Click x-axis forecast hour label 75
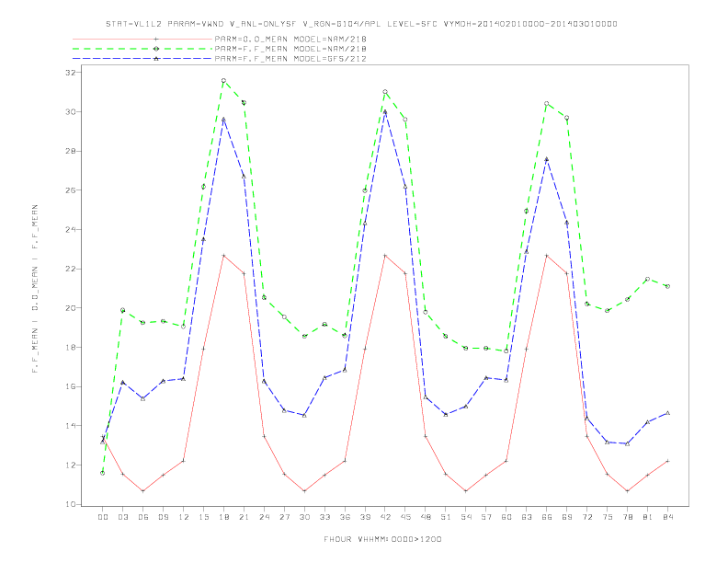Viewport: 728px width, 563px height. (x=608, y=517)
